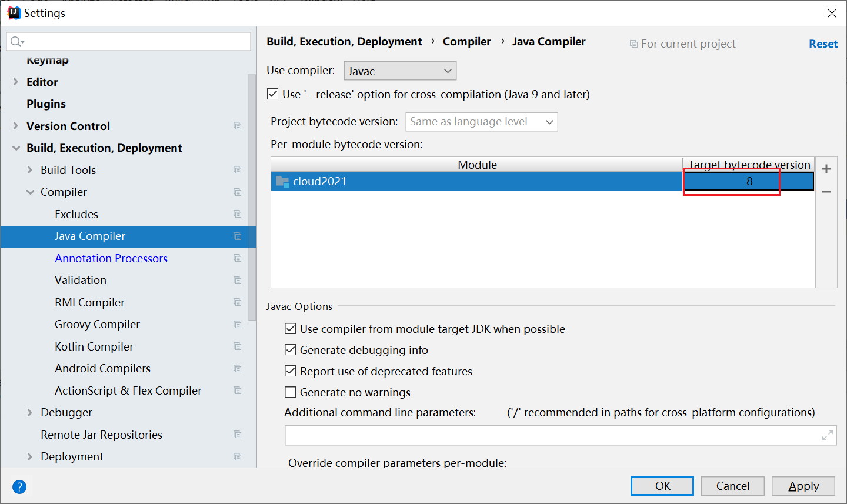The height and width of the screenshot is (504, 847).
Task: Uncheck Use '--release' option for cross-compilation
Action: click(273, 94)
